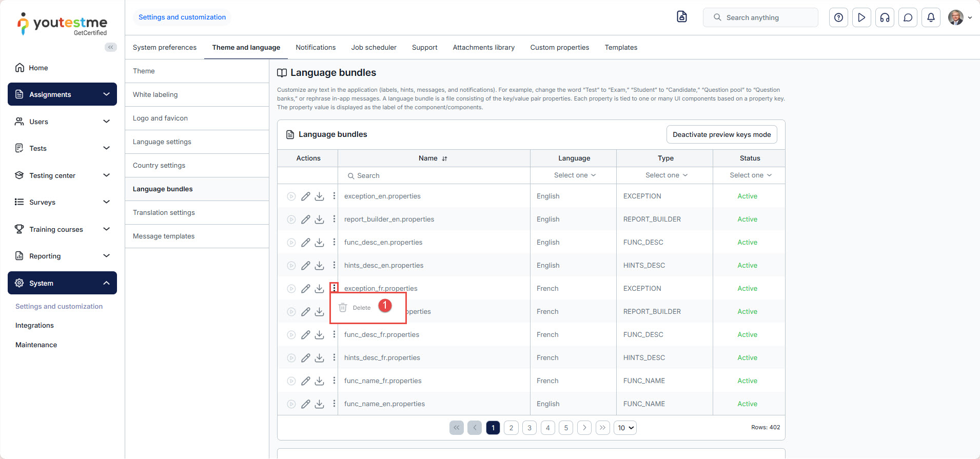
Task: Open the Status filter dropdown
Action: 750,175
